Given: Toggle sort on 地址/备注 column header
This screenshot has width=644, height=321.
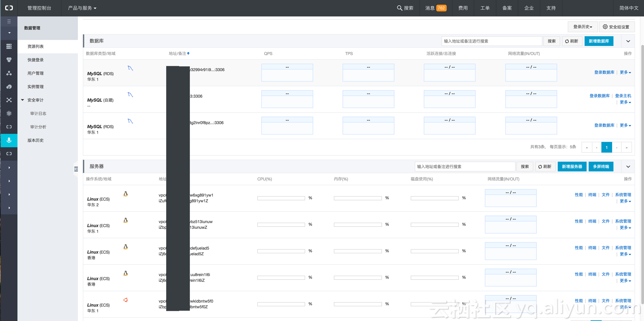Looking at the screenshot, I should coord(188,53).
